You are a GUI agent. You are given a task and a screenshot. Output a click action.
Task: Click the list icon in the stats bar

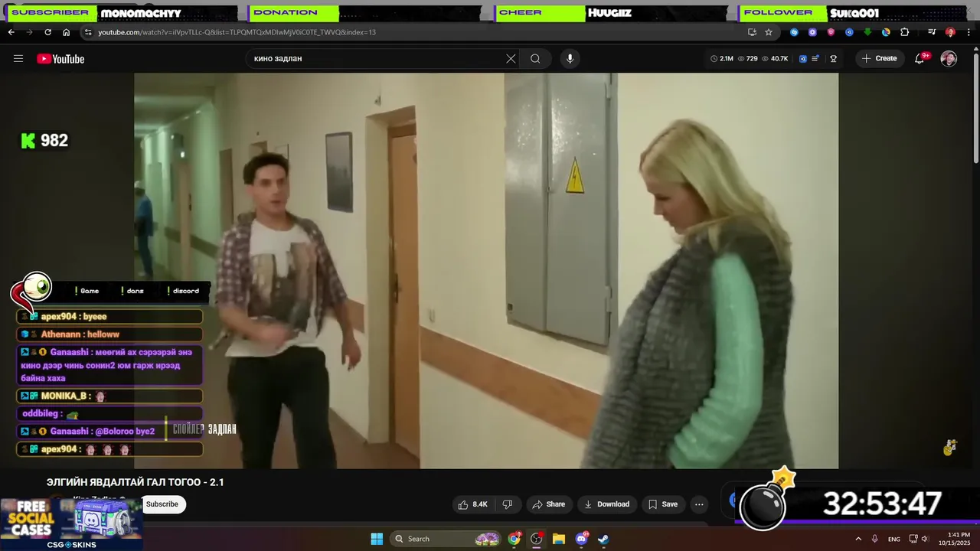click(x=815, y=59)
